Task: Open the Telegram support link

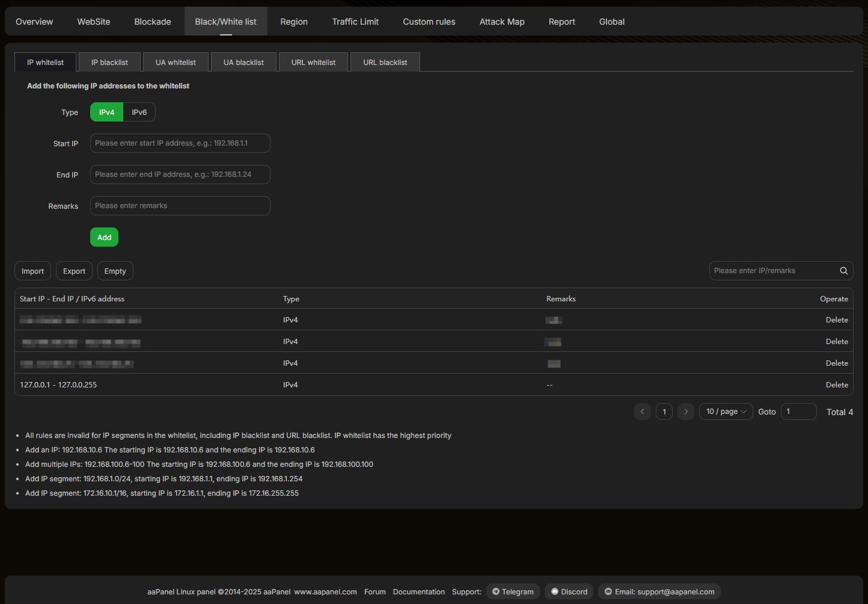Action: coord(513,591)
